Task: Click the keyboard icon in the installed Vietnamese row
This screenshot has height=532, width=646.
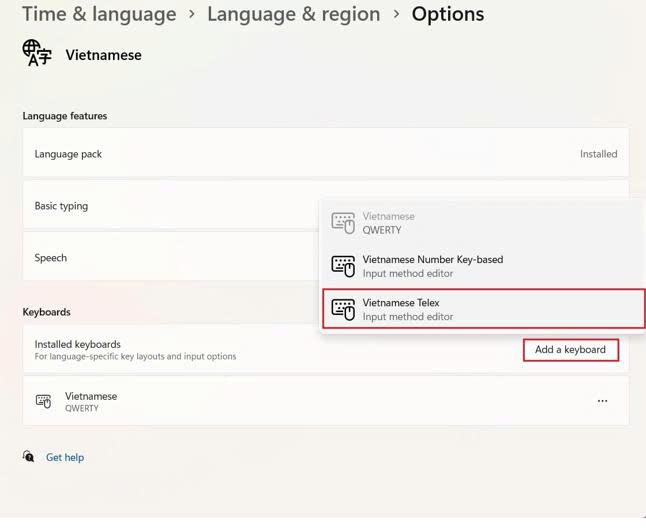Action: pyautogui.click(x=43, y=401)
